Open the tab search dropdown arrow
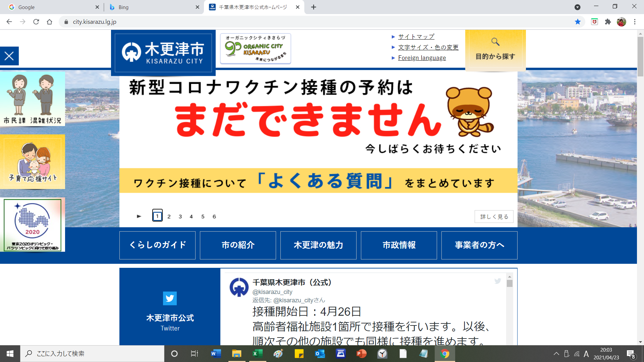Screen dimensions: 644x362 [x=578, y=7]
